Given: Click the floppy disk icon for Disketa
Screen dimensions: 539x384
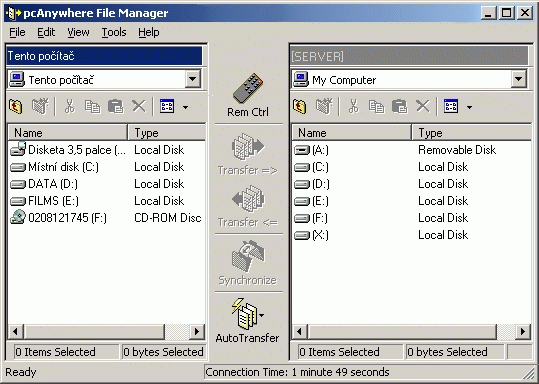Looking at the screenshot, I should tap(18, 149).
